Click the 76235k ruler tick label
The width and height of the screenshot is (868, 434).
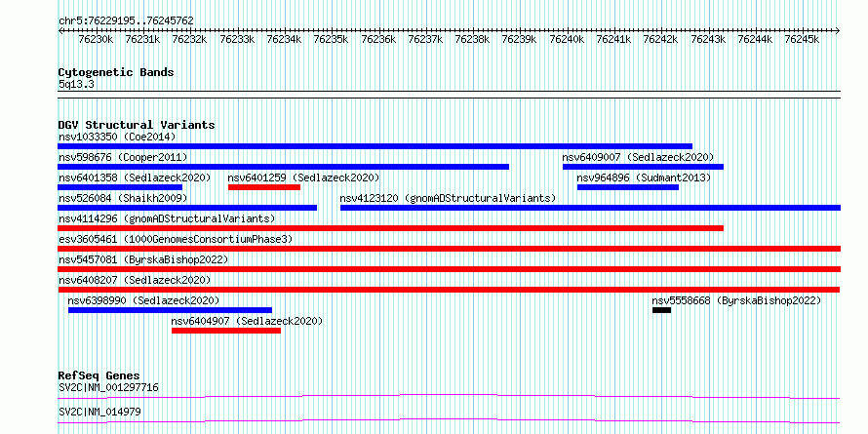click(331, 39)
